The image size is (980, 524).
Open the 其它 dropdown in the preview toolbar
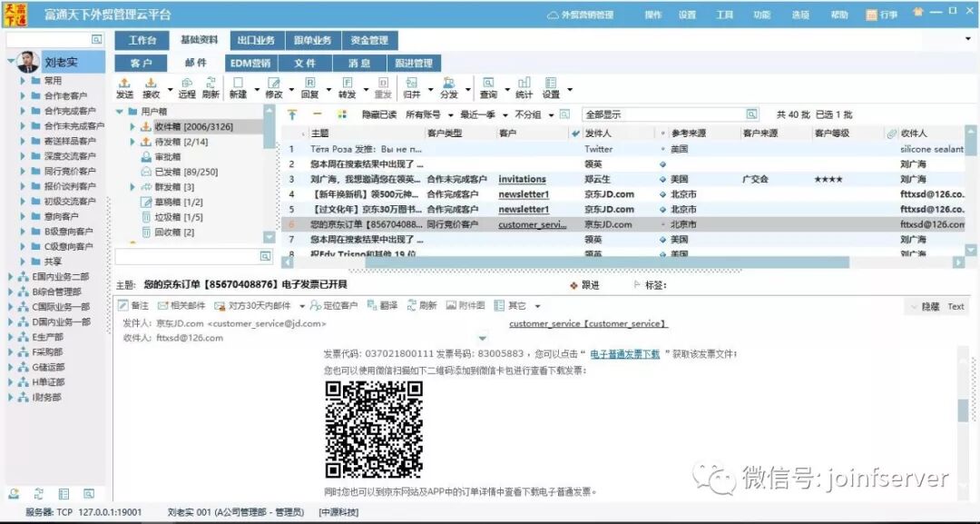click(x=537, y=306)
